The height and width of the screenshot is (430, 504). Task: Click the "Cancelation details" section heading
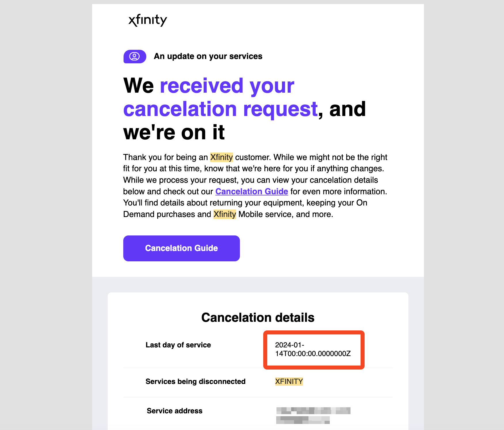[x=258, y=317]
